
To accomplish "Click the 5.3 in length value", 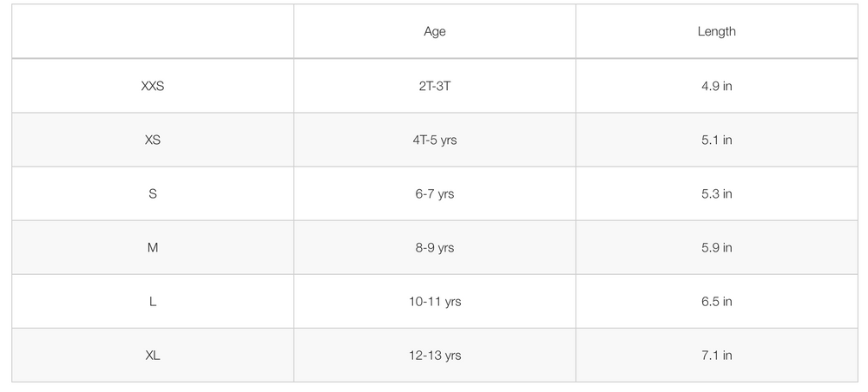I will [716, 193].
